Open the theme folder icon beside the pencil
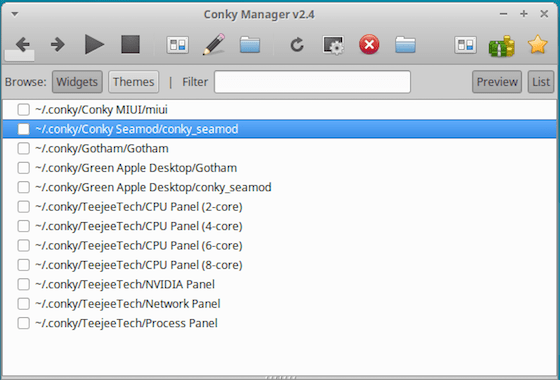Screen dimensions: 560x380 pos(250,45)
